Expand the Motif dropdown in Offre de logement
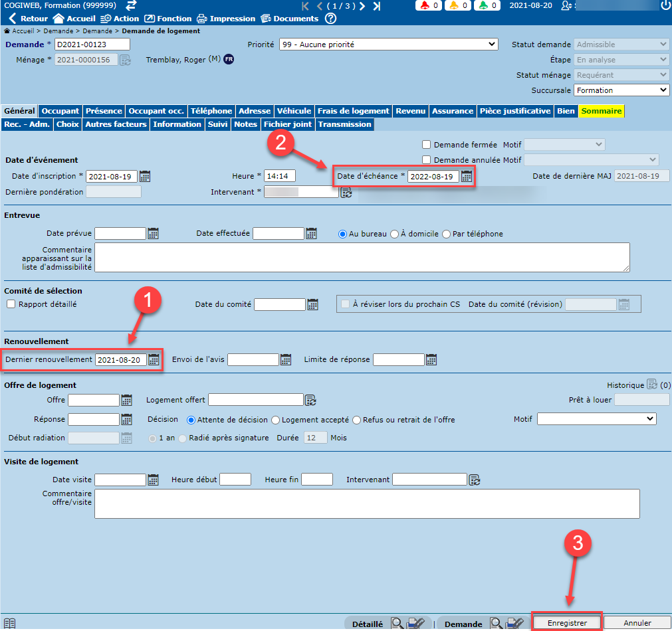This screenshot has width=672, height=631. 596,419
